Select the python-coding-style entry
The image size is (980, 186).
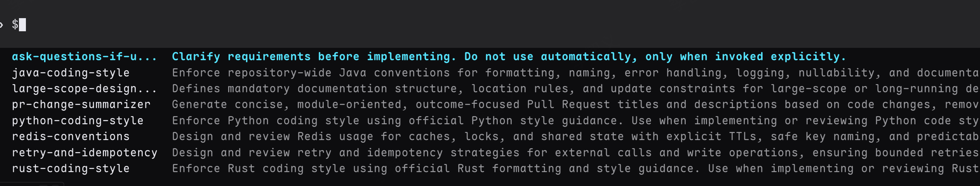click(78, 121)
